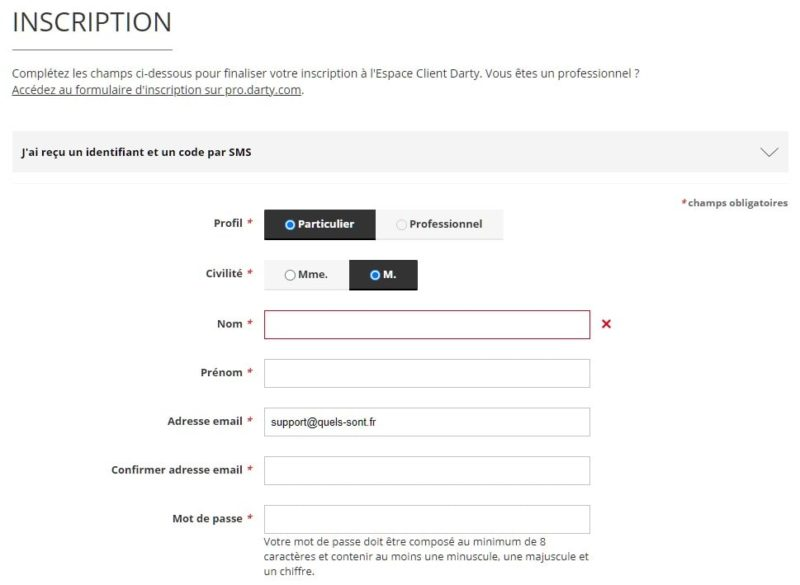This screenshot has height=585, width=800.
Task: Click into the Prénom text field
Action: click(427, 373)
